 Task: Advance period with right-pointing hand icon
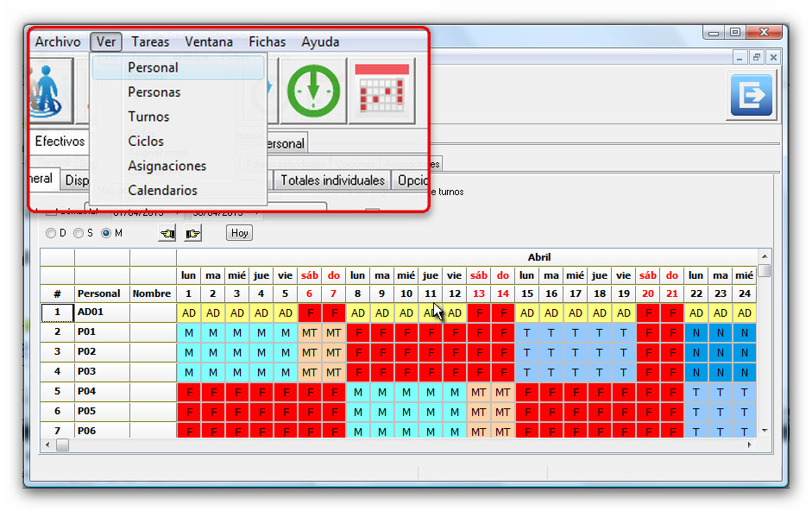point(192,233)
